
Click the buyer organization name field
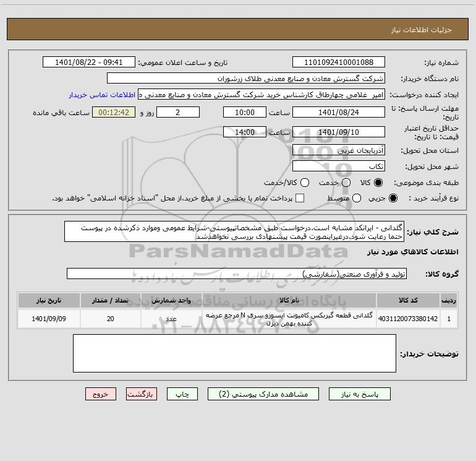tap(246, 78)
